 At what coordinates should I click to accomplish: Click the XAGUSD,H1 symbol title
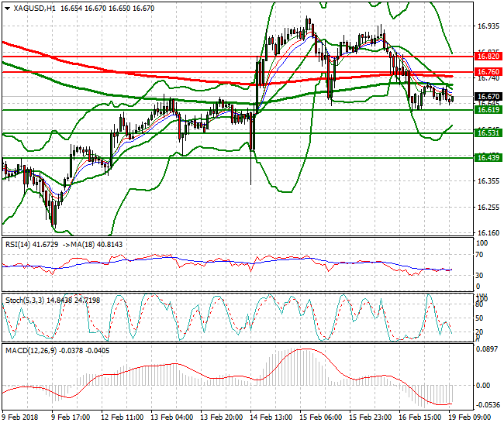pos(34,9)
